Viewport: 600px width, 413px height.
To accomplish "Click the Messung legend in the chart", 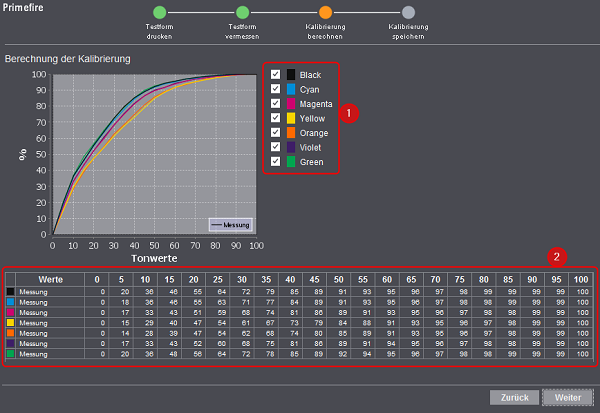I will [231, 225].
